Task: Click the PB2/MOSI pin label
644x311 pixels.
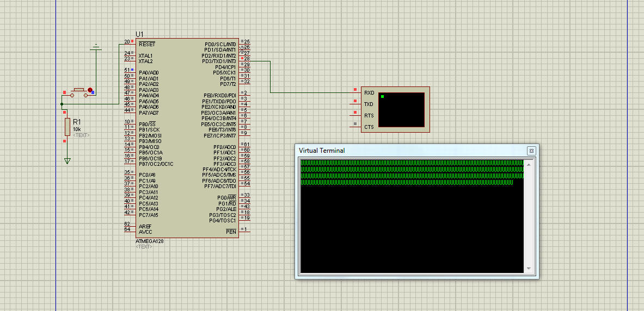Action: click(150, 136)
